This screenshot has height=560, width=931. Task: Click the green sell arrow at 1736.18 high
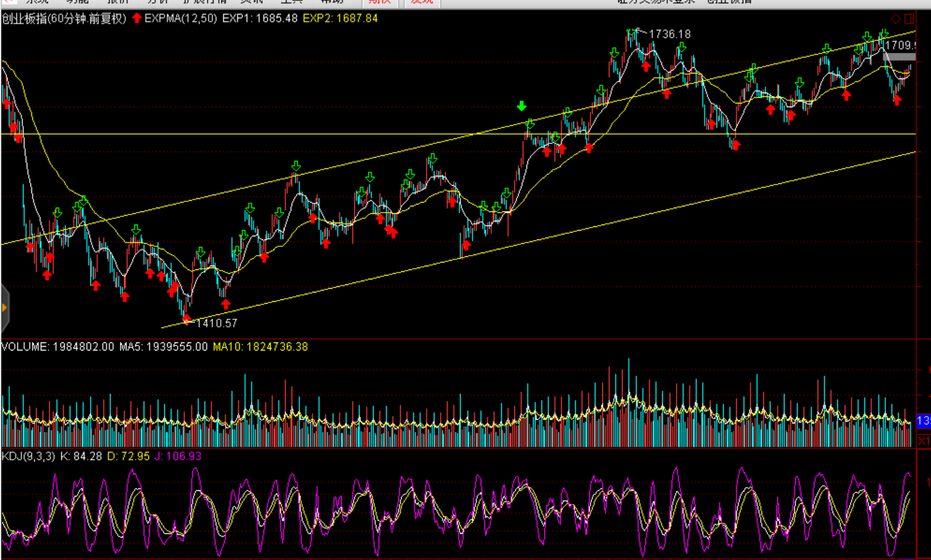(x=633, y=31)
